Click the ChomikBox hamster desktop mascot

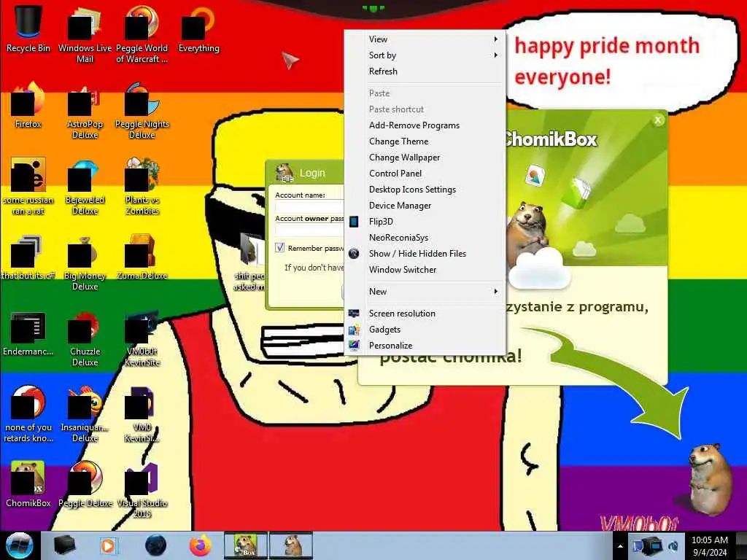tap(709, 478)
